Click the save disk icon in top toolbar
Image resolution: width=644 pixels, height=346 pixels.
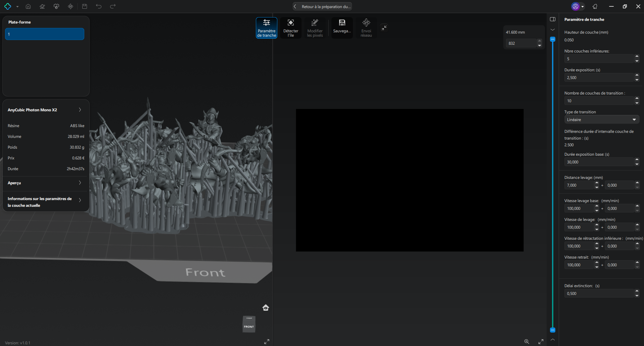85,6
